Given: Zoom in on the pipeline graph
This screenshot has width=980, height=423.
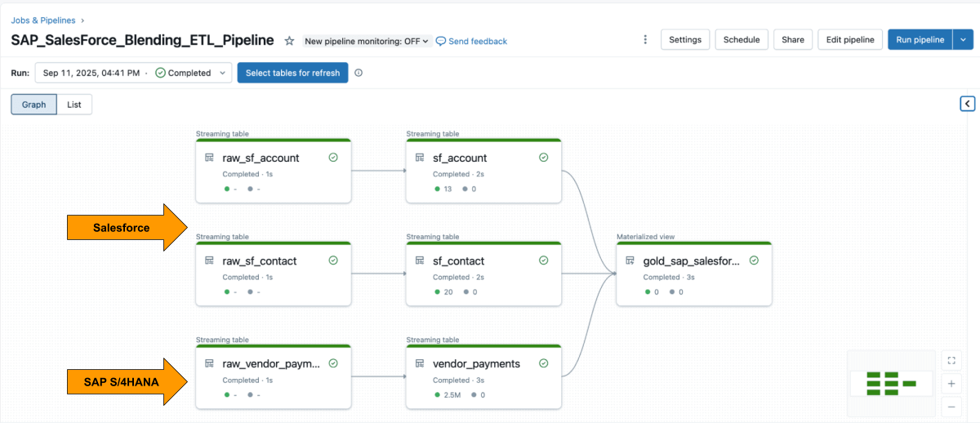Looking at the screenshot, I should [x=951, y=383].
